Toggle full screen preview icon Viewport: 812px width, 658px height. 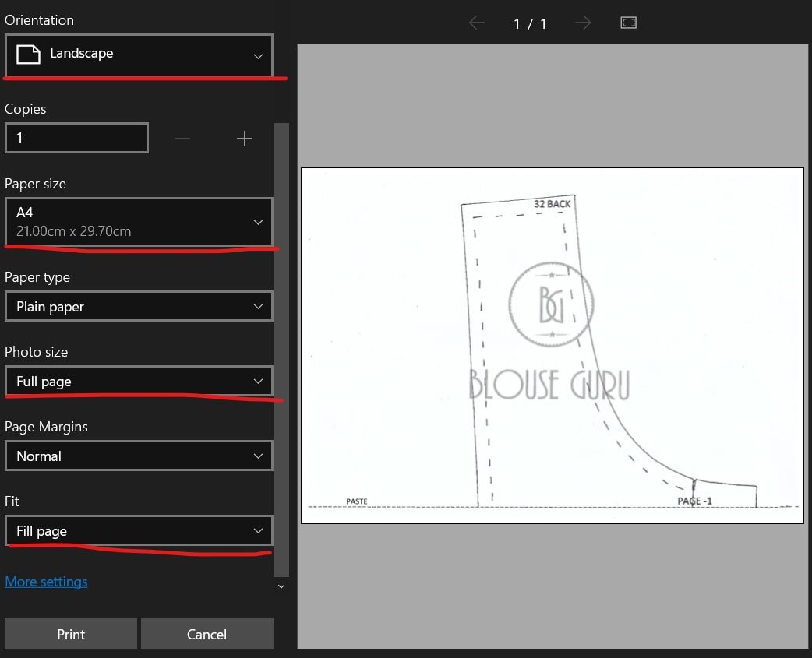coord(628,23)
